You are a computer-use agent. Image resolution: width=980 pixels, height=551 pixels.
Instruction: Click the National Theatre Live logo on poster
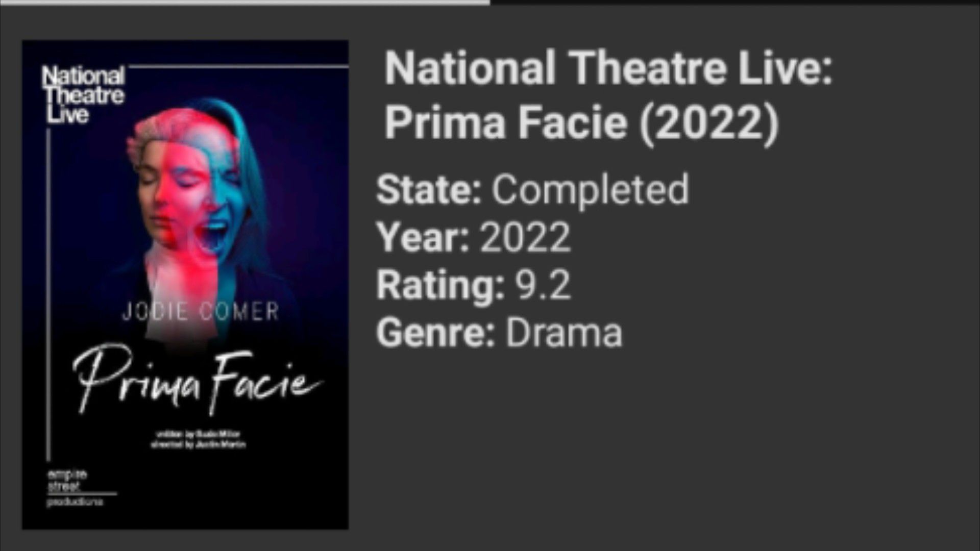point(83,95)
